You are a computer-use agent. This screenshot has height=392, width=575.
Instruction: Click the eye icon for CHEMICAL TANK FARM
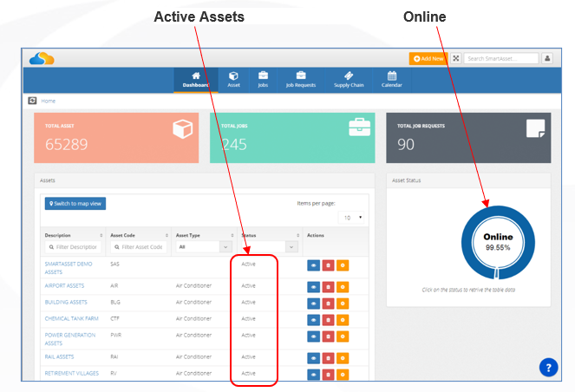coord(314,320)
